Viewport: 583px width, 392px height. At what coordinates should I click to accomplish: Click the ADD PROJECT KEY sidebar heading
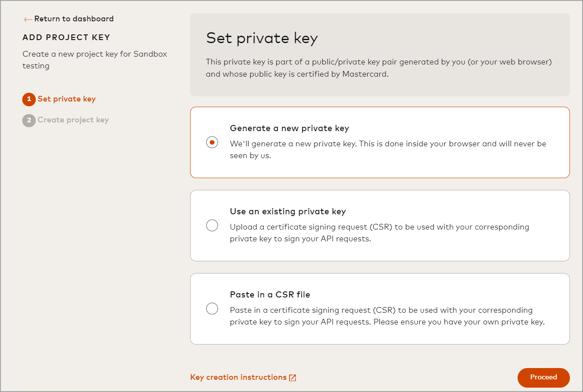click(x=66, y=37)
